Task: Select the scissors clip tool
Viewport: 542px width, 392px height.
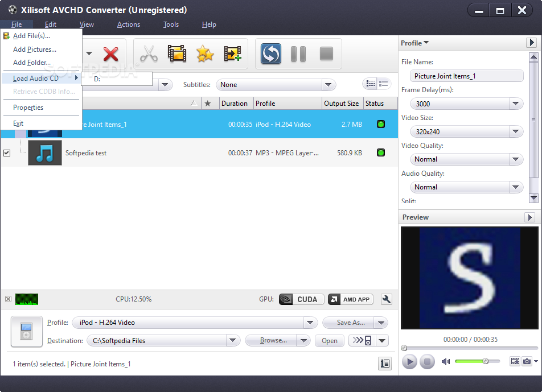Action: point(149,54)
